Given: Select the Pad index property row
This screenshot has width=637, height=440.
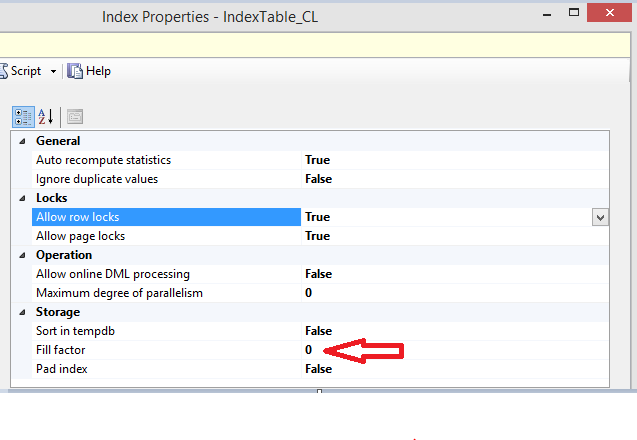Looking at the screenshot, I should tap(64, 369).
